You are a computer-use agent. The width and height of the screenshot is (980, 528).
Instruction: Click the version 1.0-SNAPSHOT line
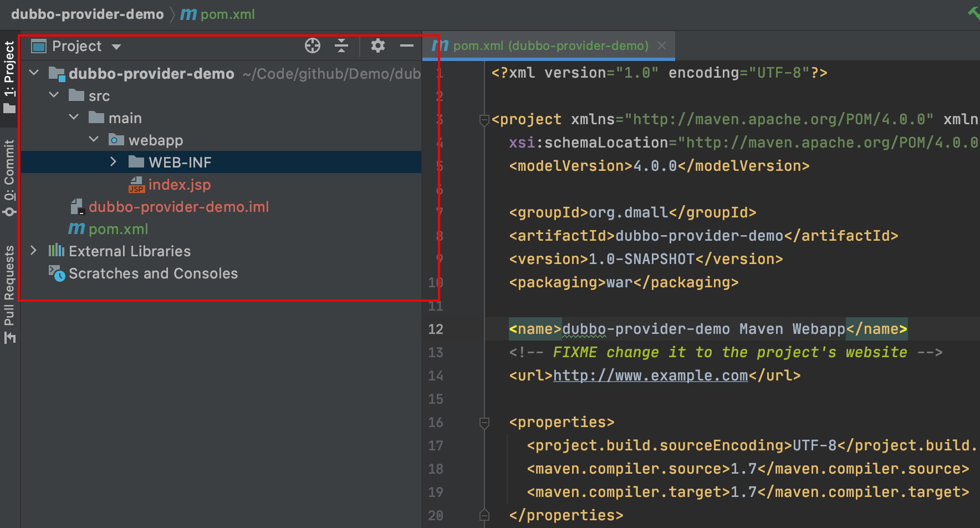tap(646, 259)
